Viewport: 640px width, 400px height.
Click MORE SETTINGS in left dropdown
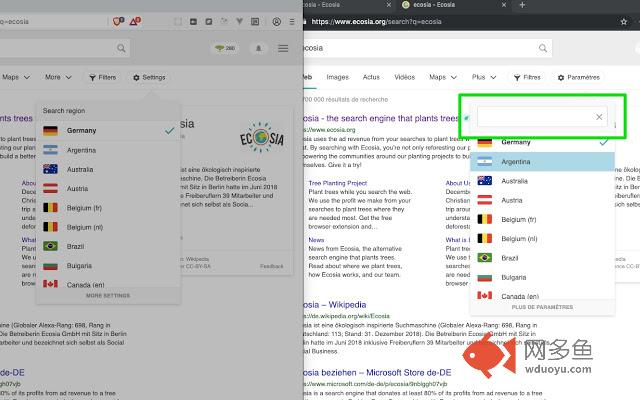108,296
